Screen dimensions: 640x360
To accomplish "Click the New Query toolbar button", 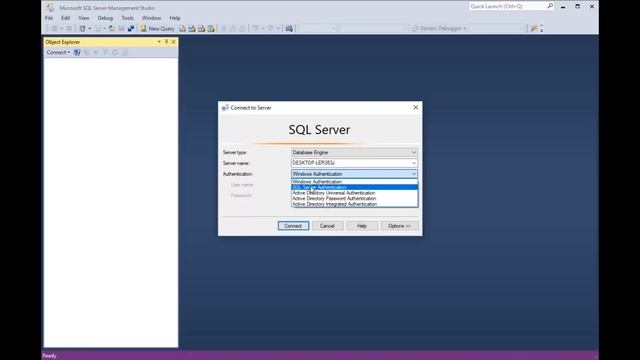I will (158, 29).
